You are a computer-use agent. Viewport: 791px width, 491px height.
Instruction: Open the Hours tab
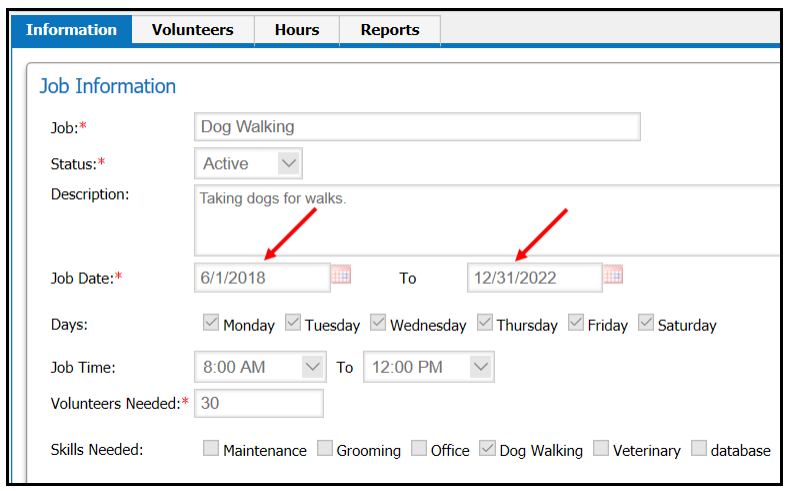click(x=297, y=30)
